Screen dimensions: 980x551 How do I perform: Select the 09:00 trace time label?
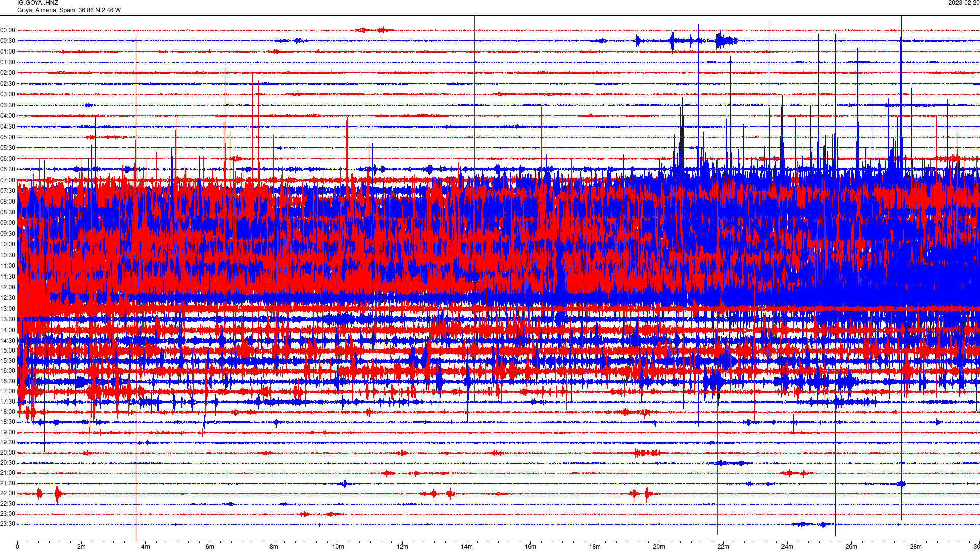pyautogui.click(x=8, y=223)
